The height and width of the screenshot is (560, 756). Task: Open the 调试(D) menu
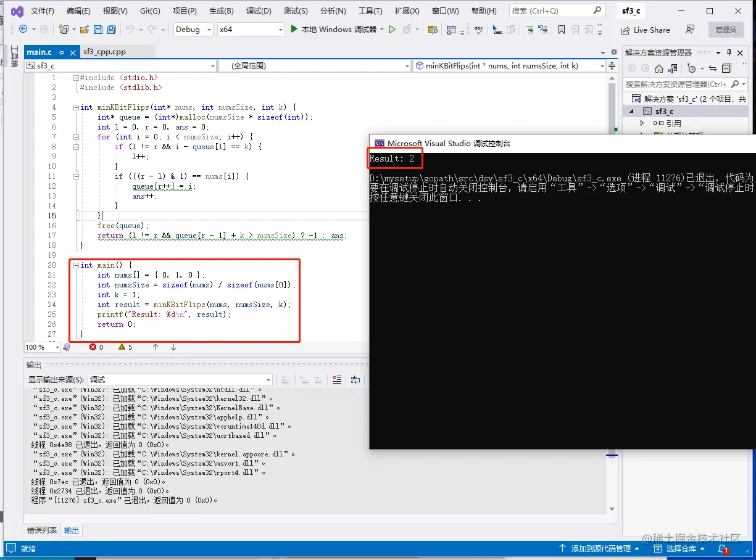coord(259,11)
